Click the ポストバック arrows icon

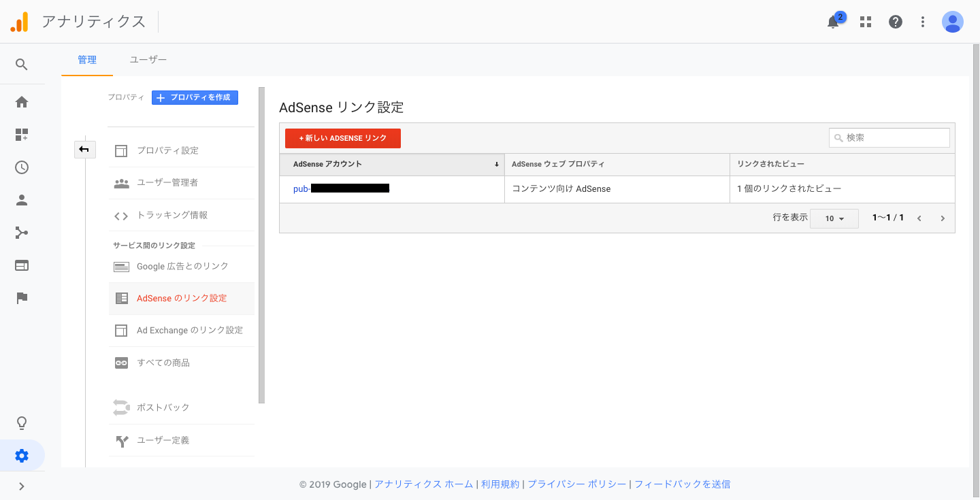tap(121, 407)
